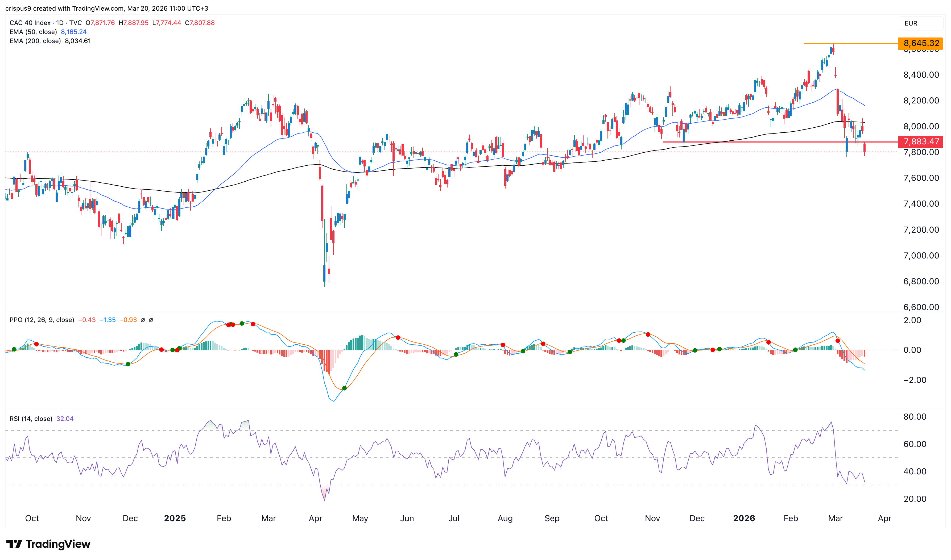Click the PPO (12, 26, 9, close) legend
The height and width of the screenshot is (560, 951).
(x=42, y=320)
